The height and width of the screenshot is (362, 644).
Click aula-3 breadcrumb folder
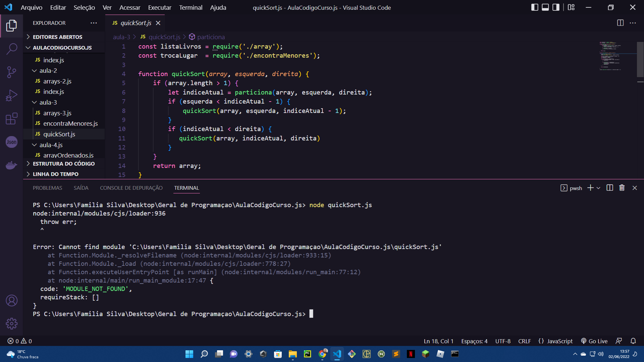[x=121, y=37]
